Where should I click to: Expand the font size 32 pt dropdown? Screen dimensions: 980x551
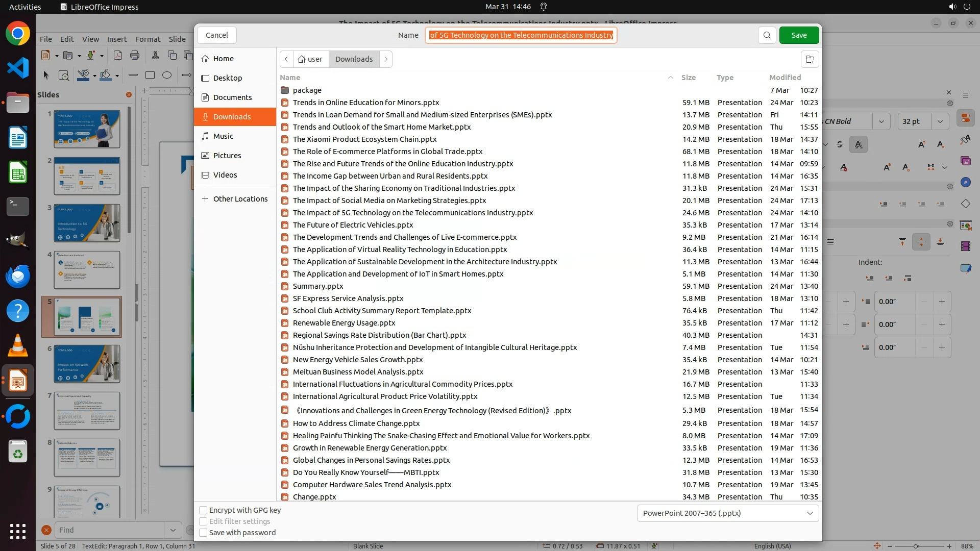pyautogui.click(x=940, y=121)
